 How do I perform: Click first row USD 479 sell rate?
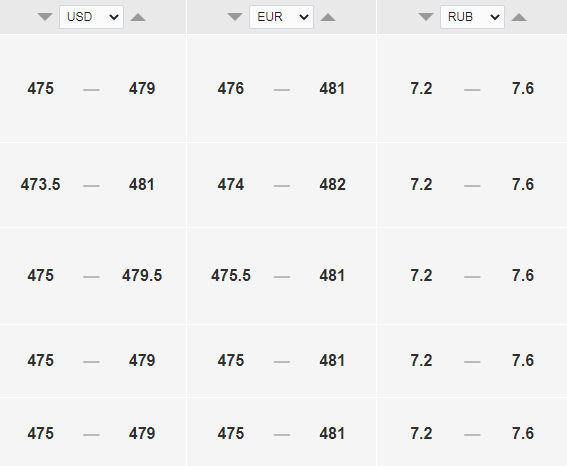[142, 89]
